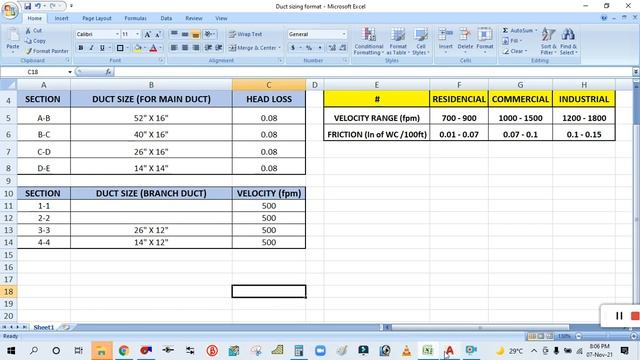This screenshot has height=360, width=640.
Task: Open Find & Select options
Action: [x=568, y=41]
